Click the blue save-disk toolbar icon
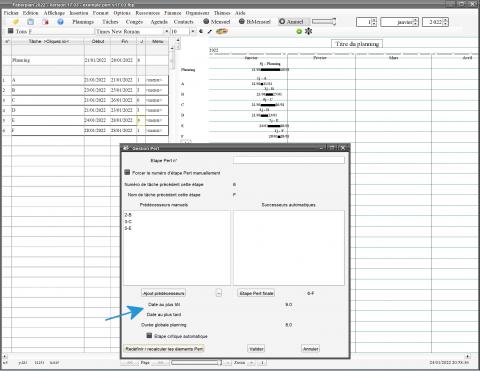 click(x=30, y=22)
